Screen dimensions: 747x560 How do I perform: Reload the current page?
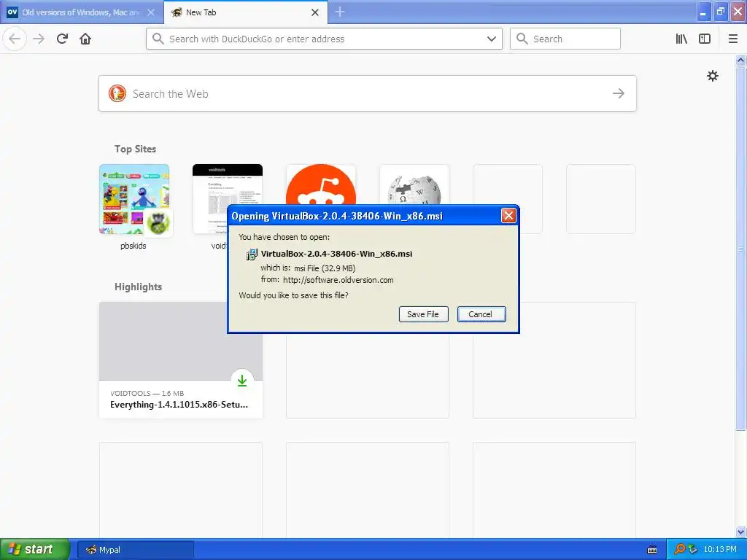[62, 39]
